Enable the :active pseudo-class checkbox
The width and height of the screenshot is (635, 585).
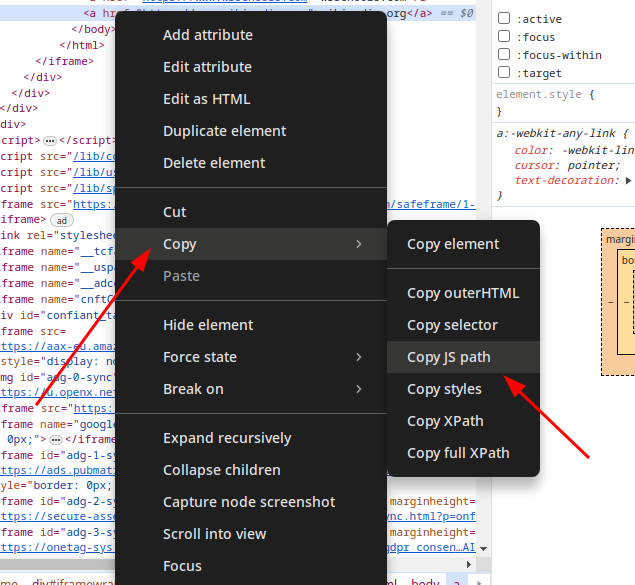[505, 19]
